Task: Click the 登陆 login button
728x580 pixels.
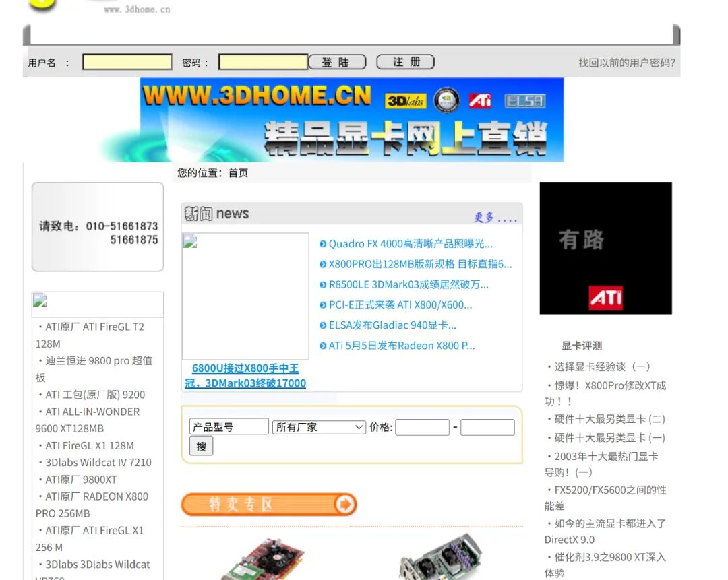Action: tap(338, 62)
